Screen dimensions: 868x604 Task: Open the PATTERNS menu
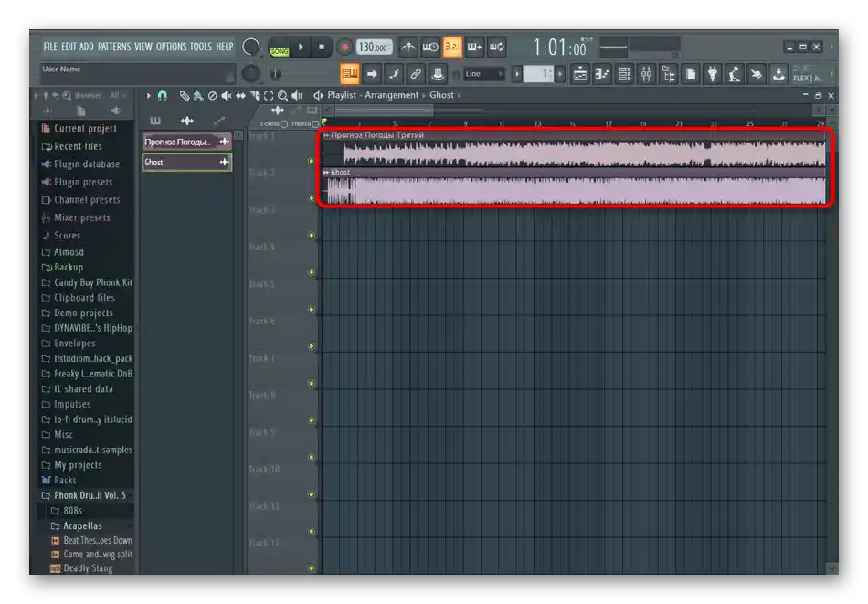114,47
